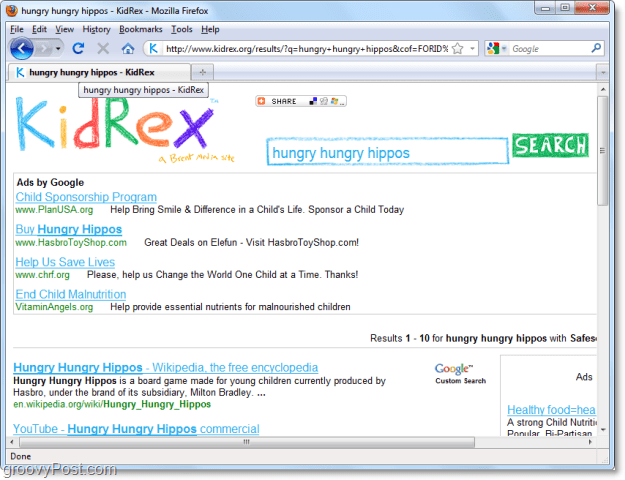625x480 pixels.
Task: Open the Healthy food side ad link
Action: click(x=551, y=409)
